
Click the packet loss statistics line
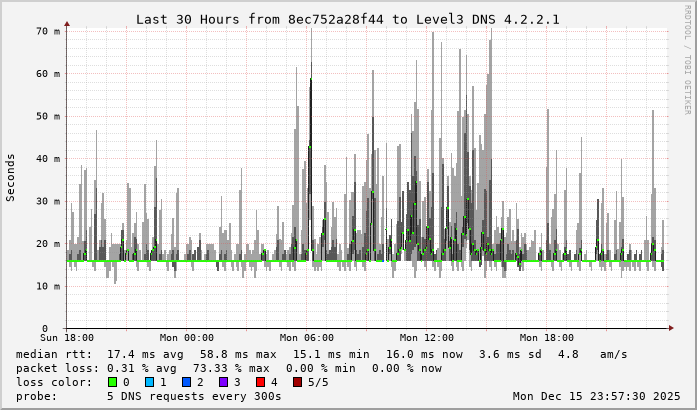pos(228,368)
